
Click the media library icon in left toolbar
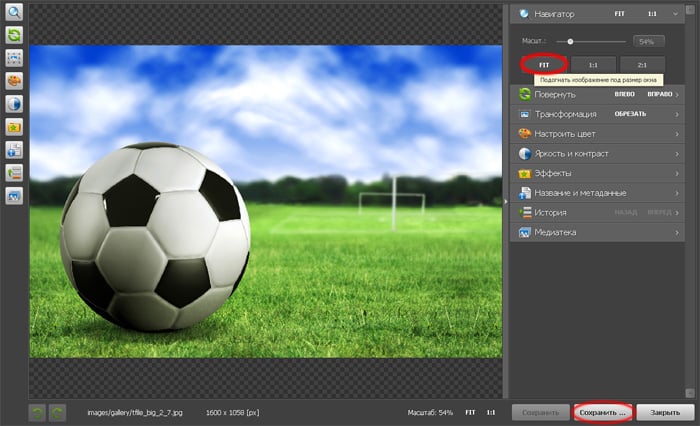coord(15,196)
